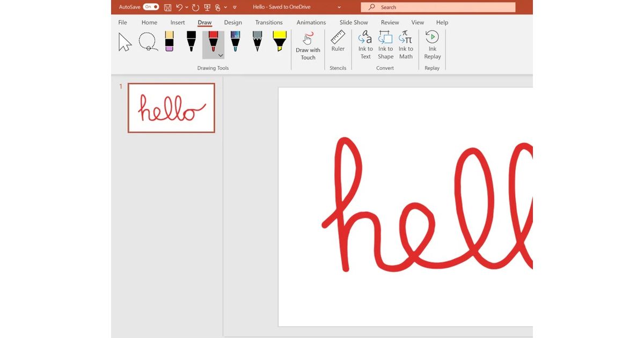The width and height of the screenshot is (644, 338).
Task: Click Ink to Text
Action: pyautogui.click(x=365, y=45)
